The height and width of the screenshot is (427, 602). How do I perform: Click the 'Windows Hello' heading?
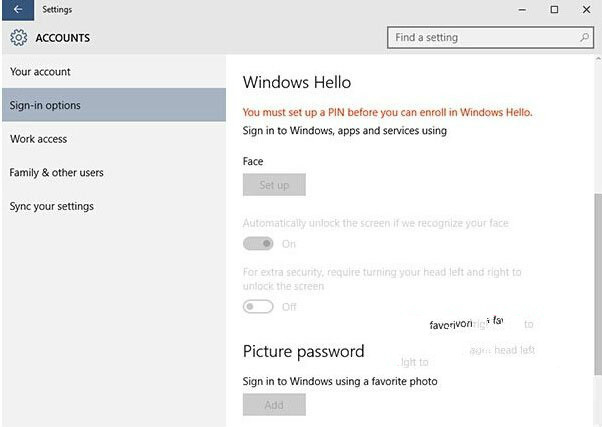click(x=297, y=83)
